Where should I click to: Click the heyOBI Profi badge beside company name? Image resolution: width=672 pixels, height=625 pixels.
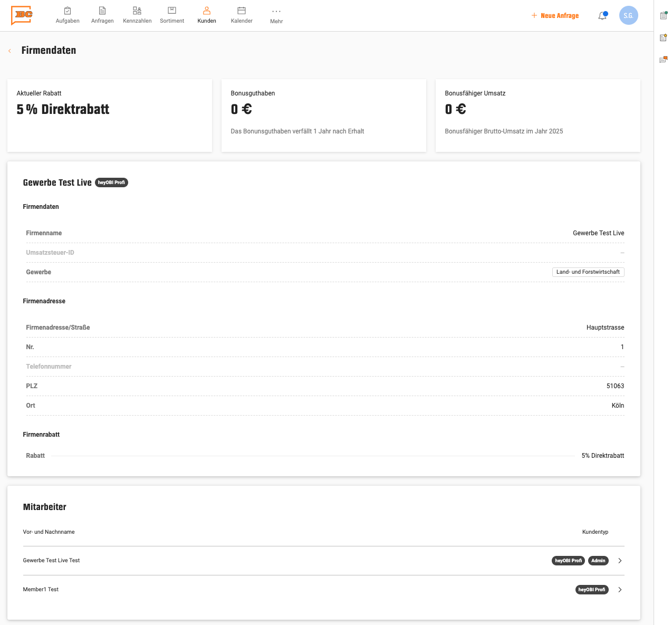pyautogui.click(x=111, y=182)
